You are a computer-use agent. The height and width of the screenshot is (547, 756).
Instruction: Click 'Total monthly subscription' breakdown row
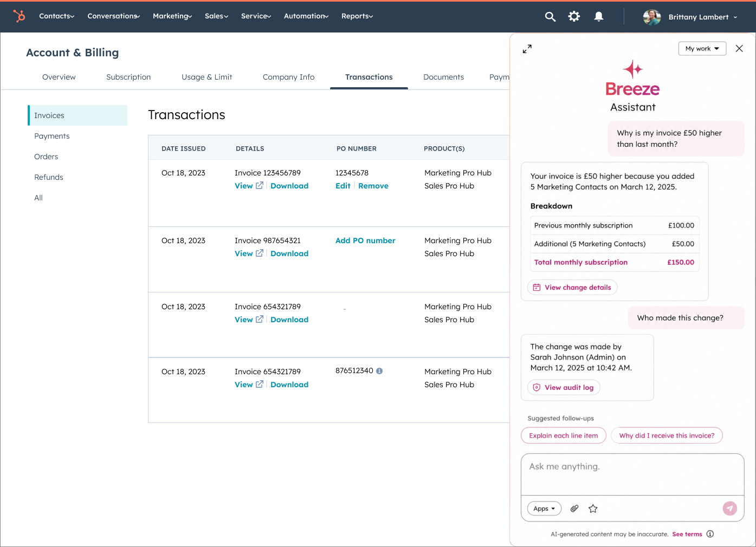point(614,262)
